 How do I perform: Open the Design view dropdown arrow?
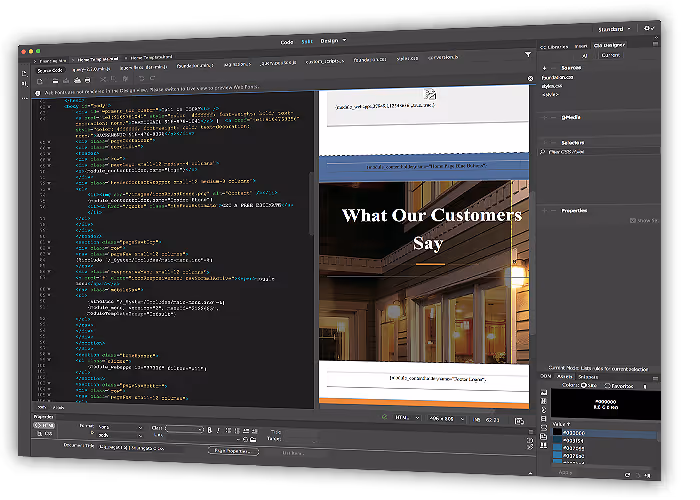coord(344,40)
